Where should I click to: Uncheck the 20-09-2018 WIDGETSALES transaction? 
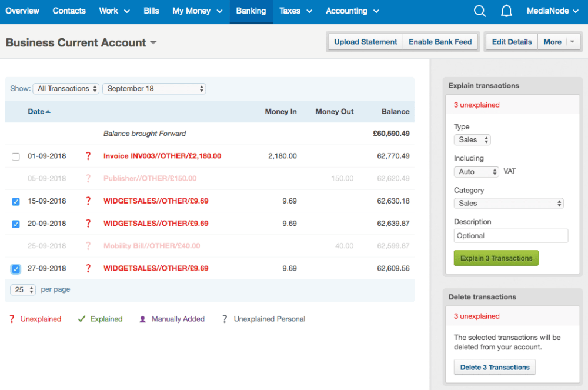click(15, 224)
